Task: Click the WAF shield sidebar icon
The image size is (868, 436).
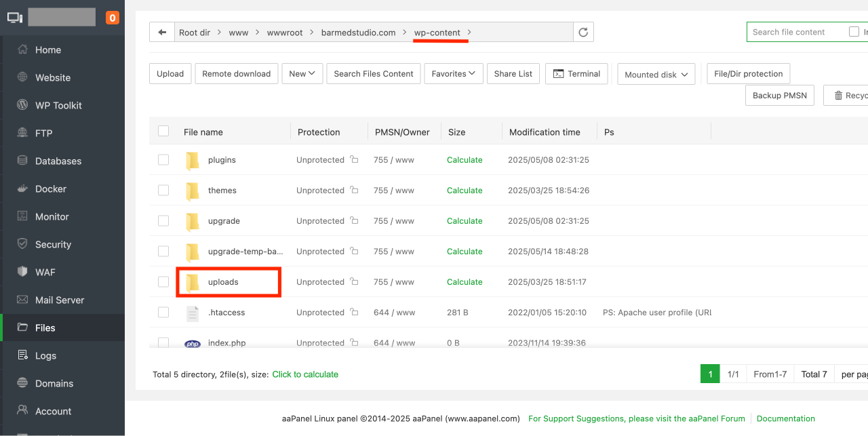Action: point(22,272)
